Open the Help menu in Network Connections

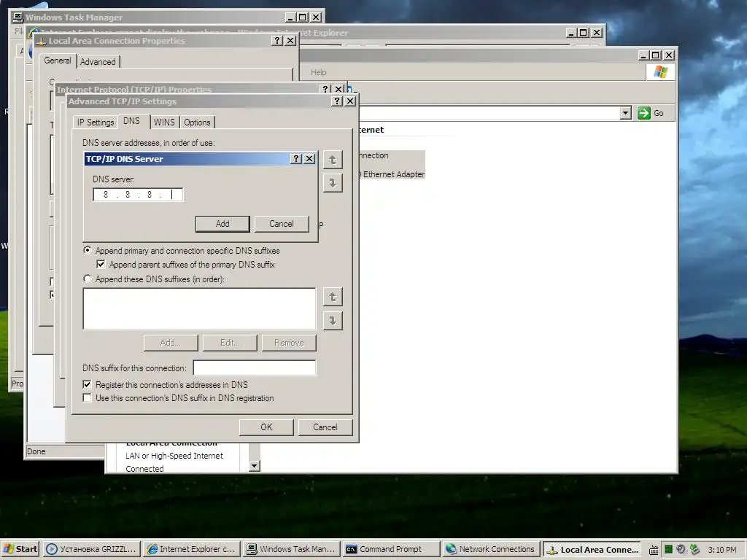click(x=319, y=72)
